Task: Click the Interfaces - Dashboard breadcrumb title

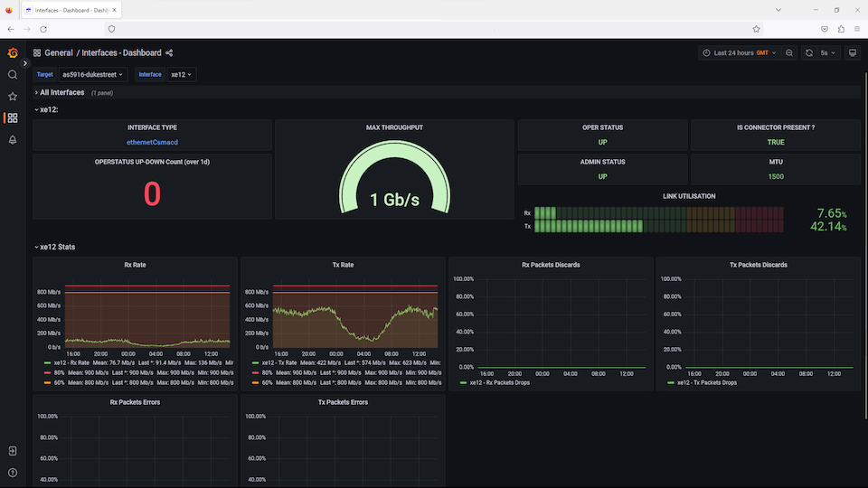Action: [122, 53]
